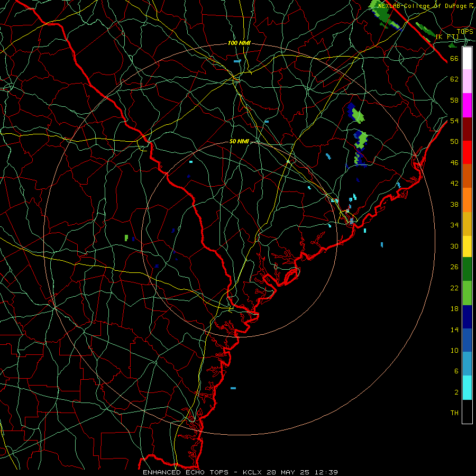Click the legend value "2"

pos(456,392)
